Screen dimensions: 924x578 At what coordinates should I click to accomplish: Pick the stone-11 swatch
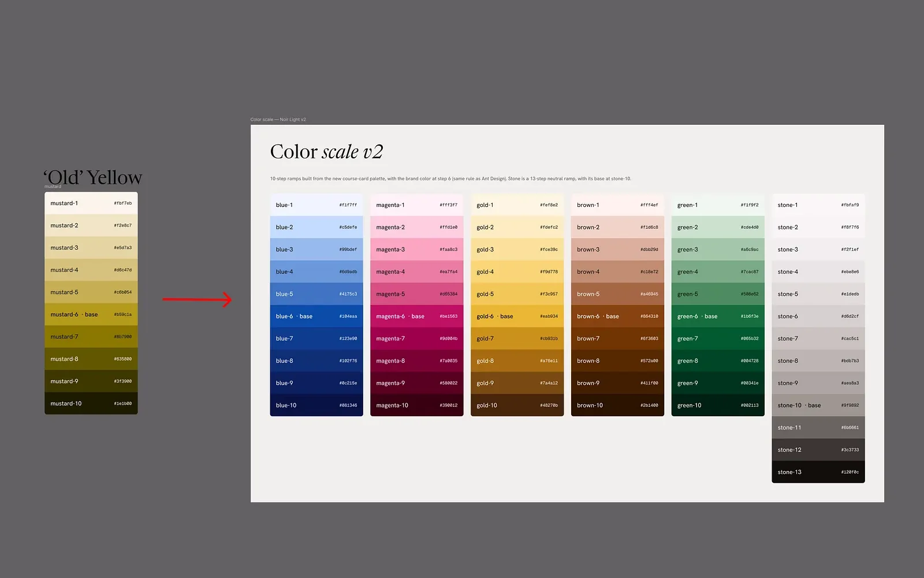818,428
